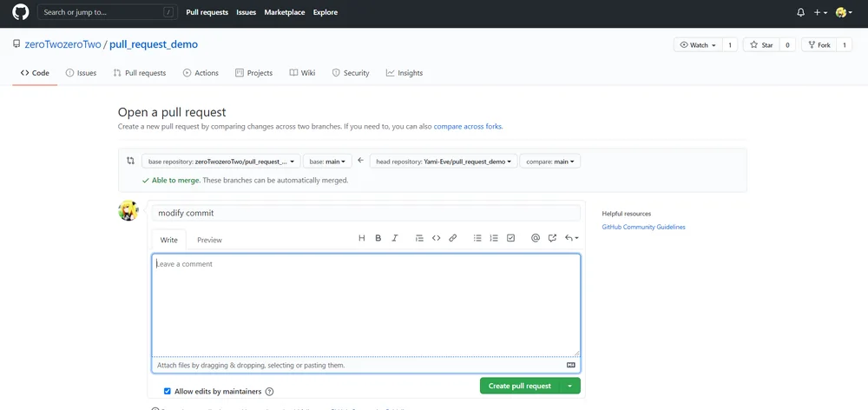This screenshot has width=868, height=410.
Task: Mention a user with the @ icon
Action: coord(536,238)
